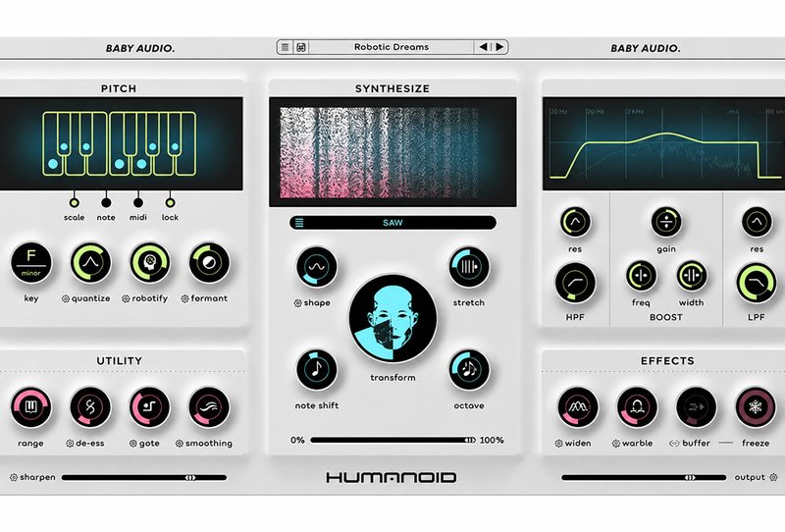Toggle the note mode switch
The width and height of the screenshot is (785, 532).
[106, 202]
